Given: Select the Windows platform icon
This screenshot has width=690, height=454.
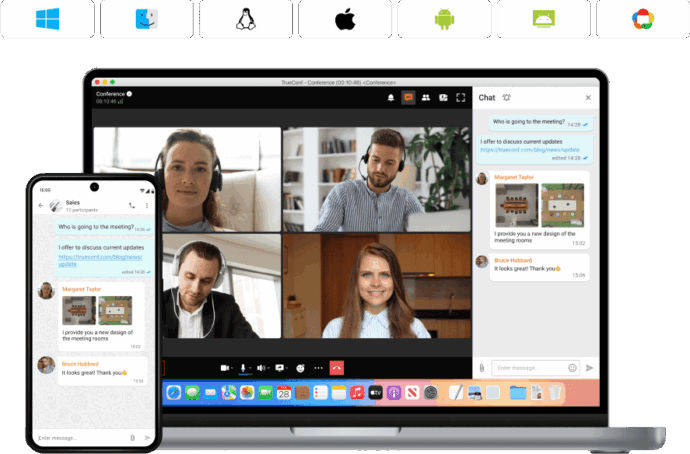Looking at the screenshot, I should pyautogui.click(x=48, y=19).
